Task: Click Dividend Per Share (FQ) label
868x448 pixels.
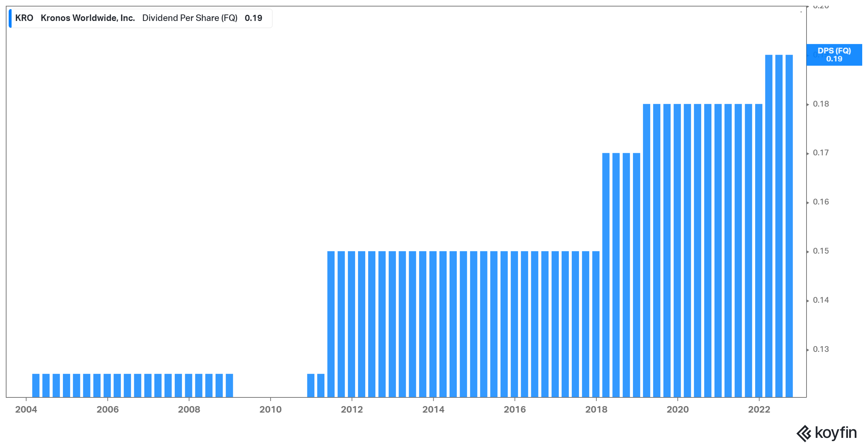Action: point(190,18)
